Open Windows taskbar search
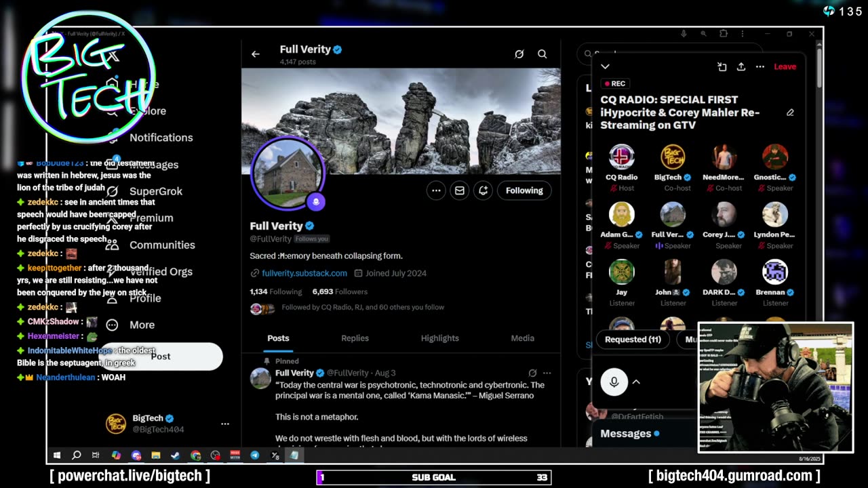 [x=77, y=455]
